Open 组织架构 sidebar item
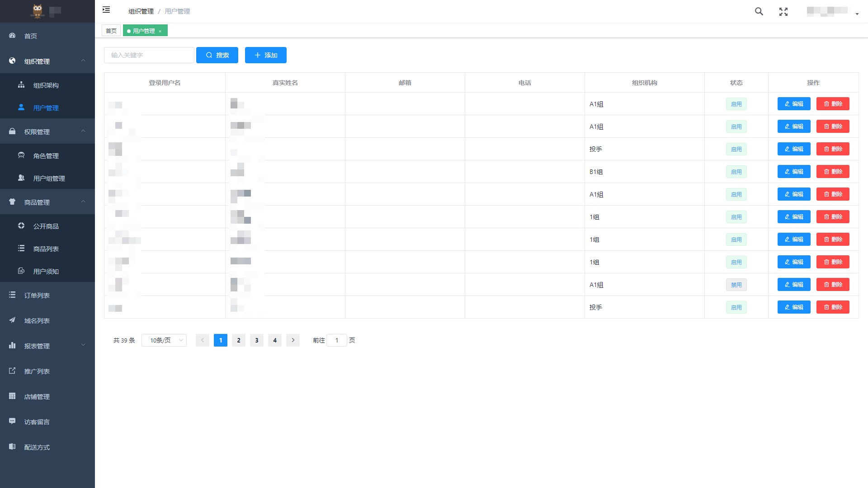The width and height of the screenshot is (868, 488). [x=46, y=85]
